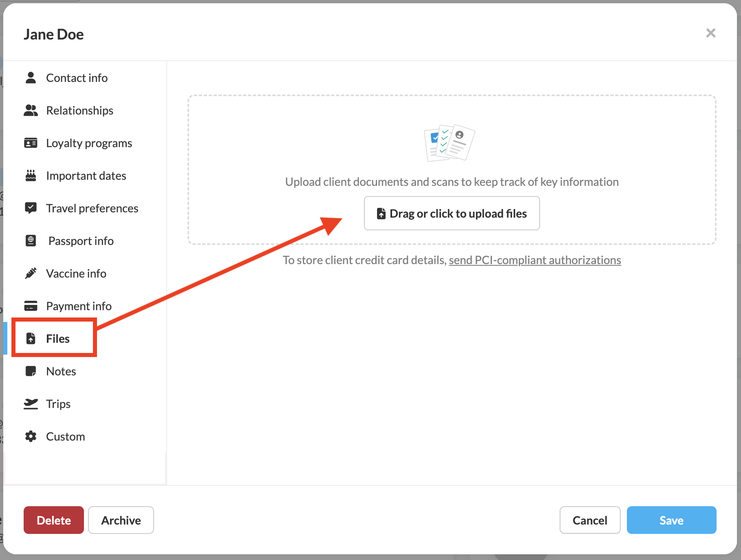Select the Files tab in sidebar
Screen dimensions: 741x560
point(57,339)
